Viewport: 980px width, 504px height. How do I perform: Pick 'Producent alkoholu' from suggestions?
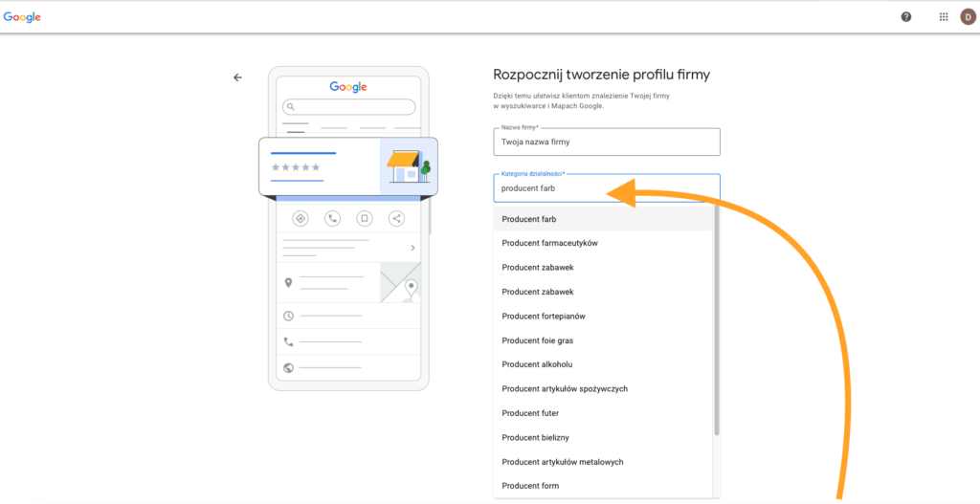coord(603,364)
